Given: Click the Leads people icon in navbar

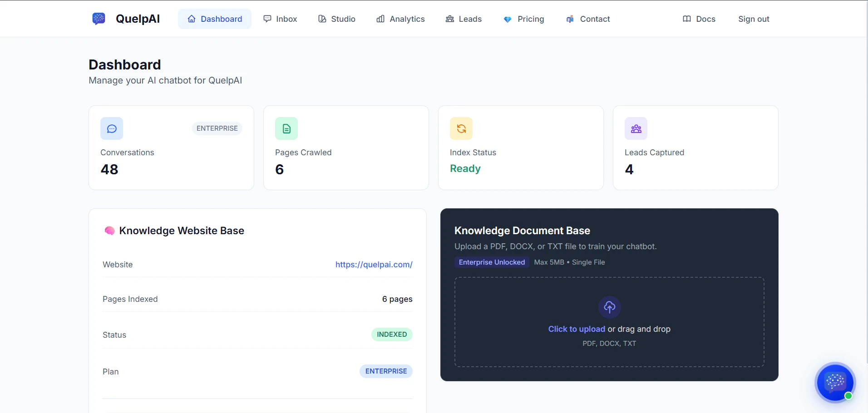Looking at the screenshot, I should [x=450, y=19].
